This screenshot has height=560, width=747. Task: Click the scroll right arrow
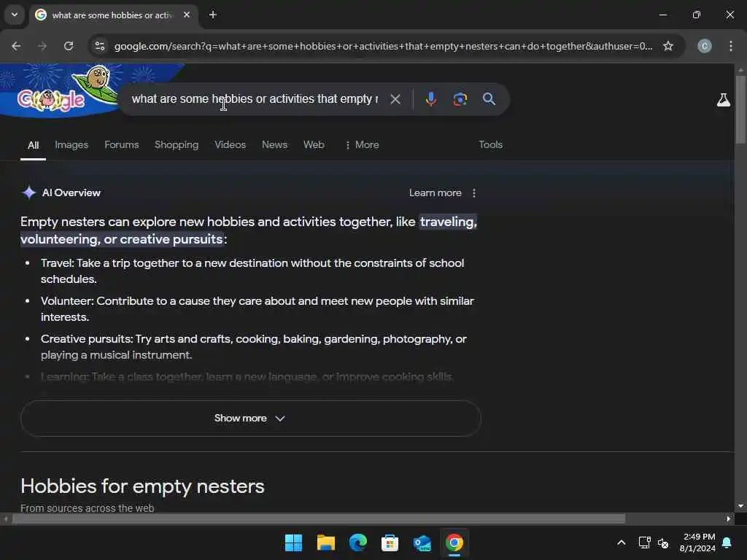point(729,518)
